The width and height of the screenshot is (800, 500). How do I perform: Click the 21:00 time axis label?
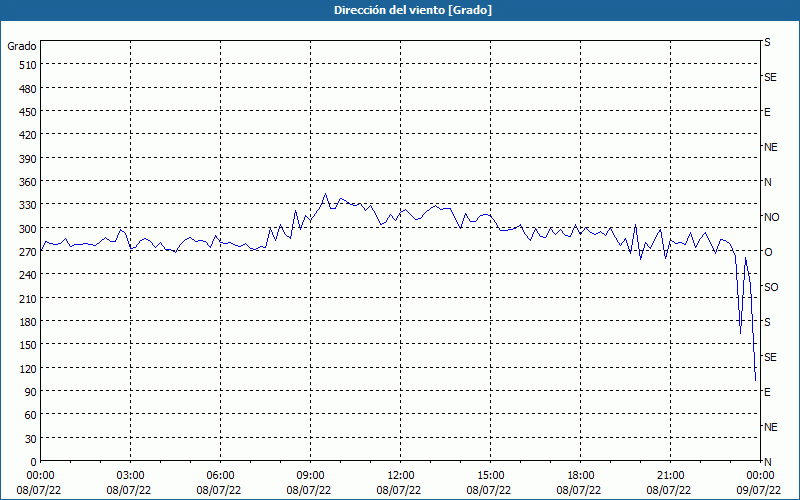pos(670,476)
